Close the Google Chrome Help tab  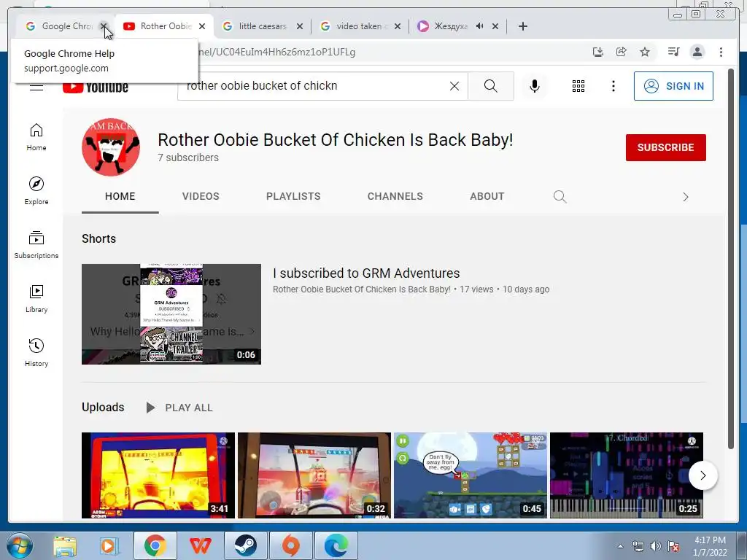[x=104, y=26]
